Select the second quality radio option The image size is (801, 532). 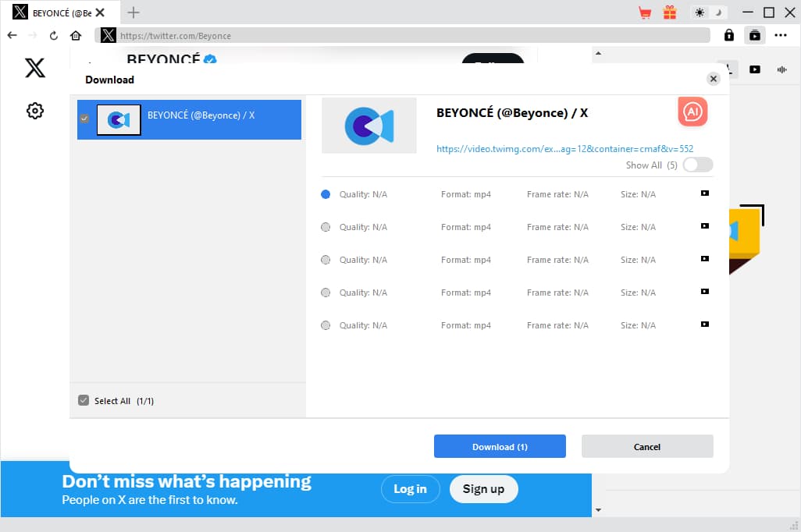[326, 227]
